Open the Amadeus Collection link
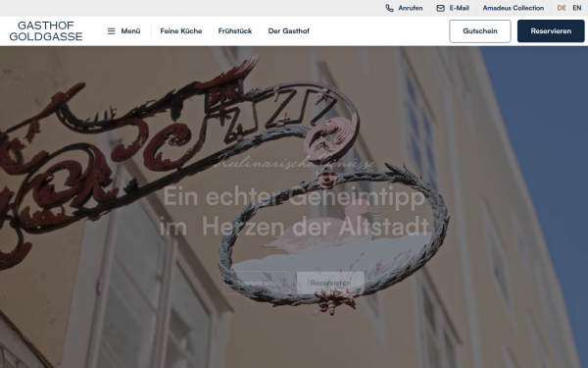 (x=513, y=8)
